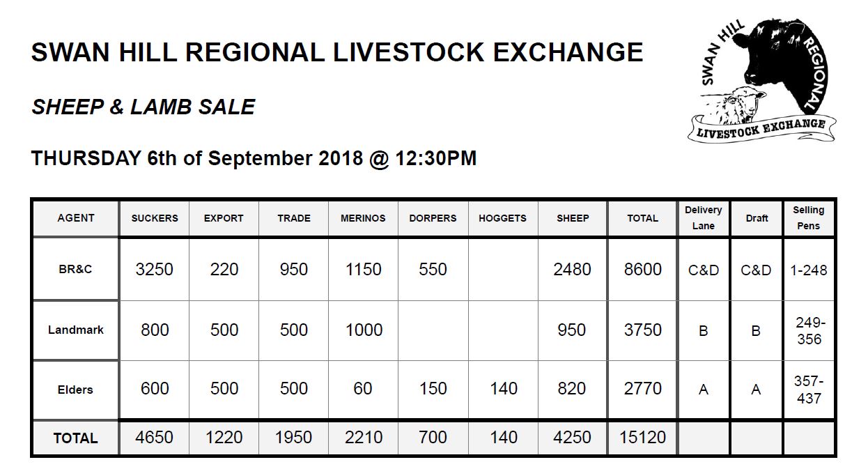Viewport: 868px width, 469px height.
Task: Select the Landmark total value 3750
Action: click(x=642, y=330)
